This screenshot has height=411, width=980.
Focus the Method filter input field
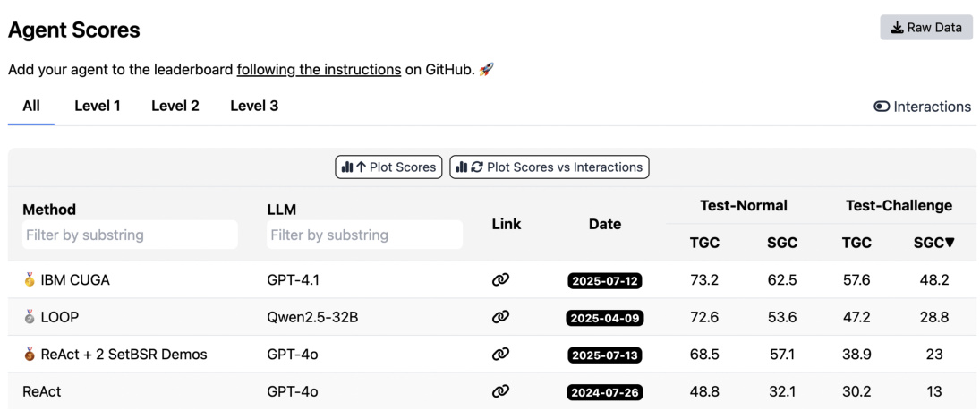click(x=131, y=235)
